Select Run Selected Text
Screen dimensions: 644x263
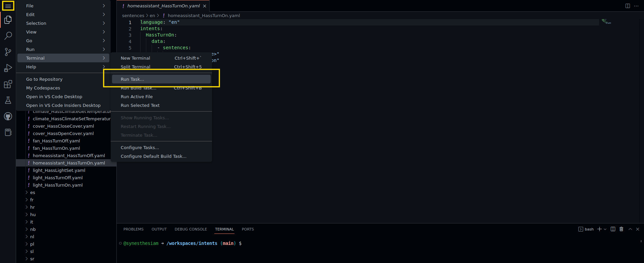coord(161,105)
